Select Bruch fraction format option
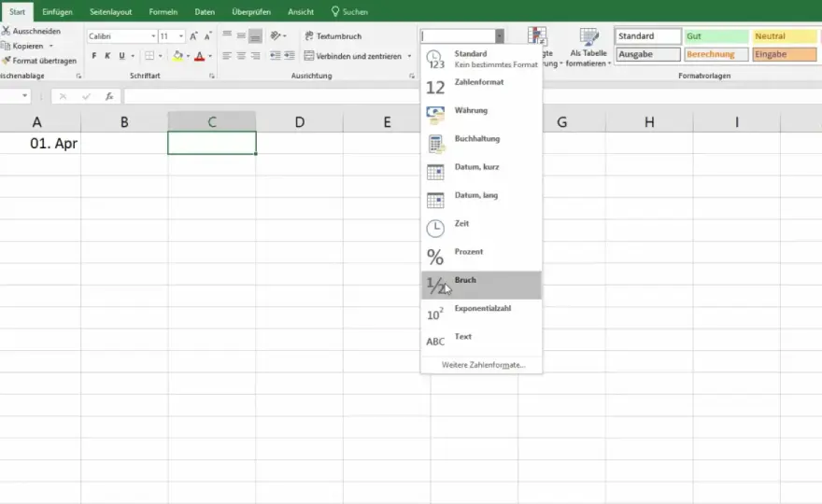Viewport: 822px width, 504px height. (x=481, y=285)
